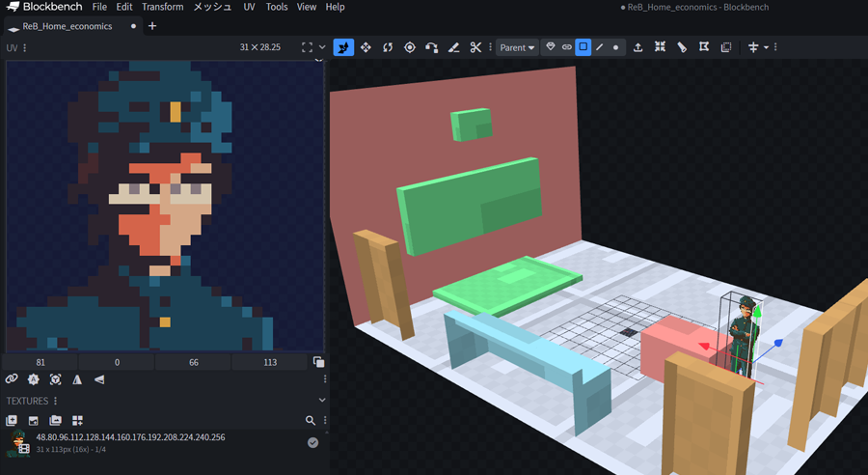Toggle the linked UV chain icon
The height and width of the screenshot is (475, 868).
click(x=12, y=379)
